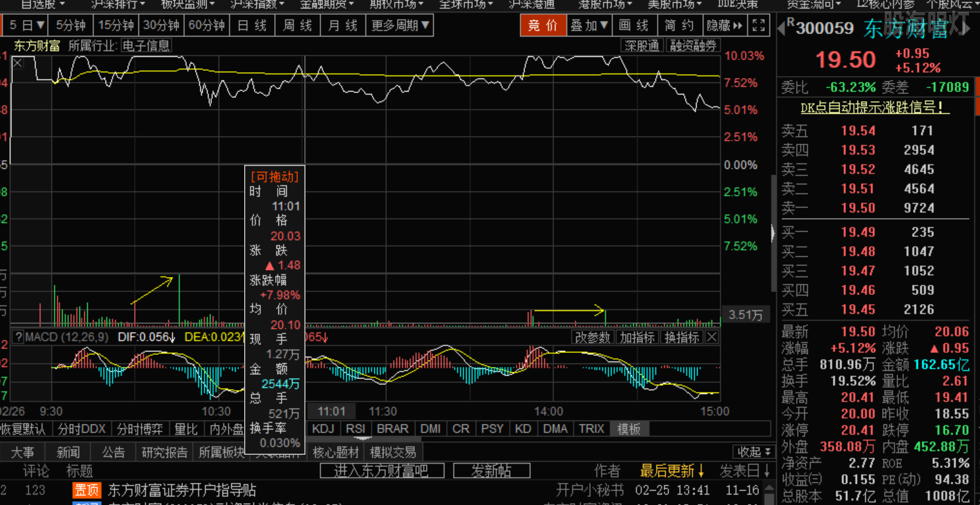This screenshot has width=980, height=505.
Task: Close the intraday chart with X icon
Action: pyautogui.click(x=17, y=62)
